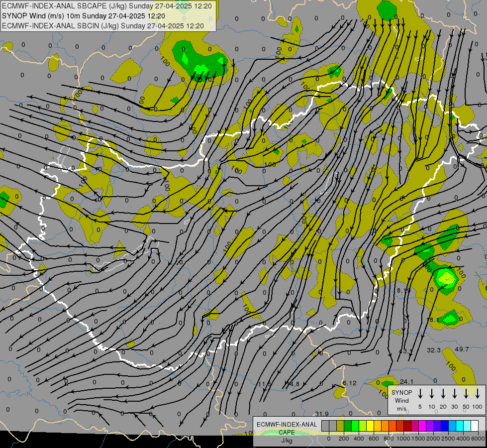This screenshot has width=487, height=448.
Task: Pick the white swatch ending the CAPE scale
Action: pos(475,426)
